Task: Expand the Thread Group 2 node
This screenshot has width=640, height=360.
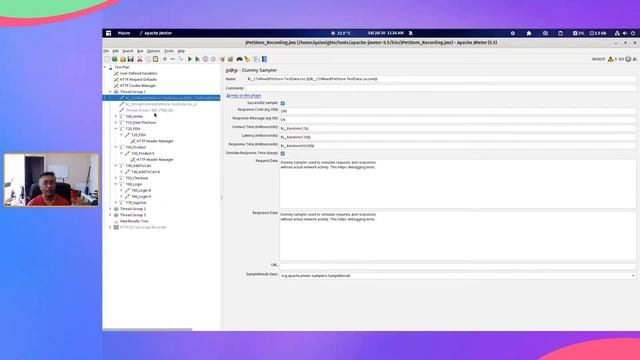Action: point(110,209)
